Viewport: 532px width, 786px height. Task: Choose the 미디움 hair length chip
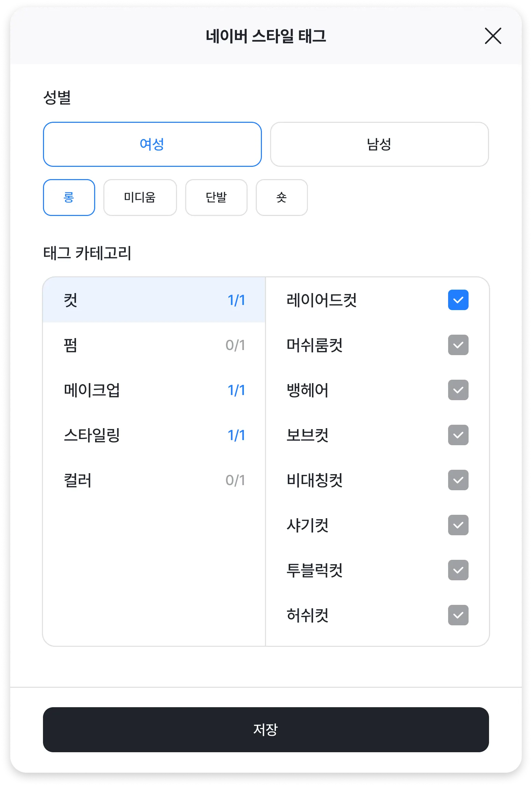pyautogui.click(x=140, y=198)
